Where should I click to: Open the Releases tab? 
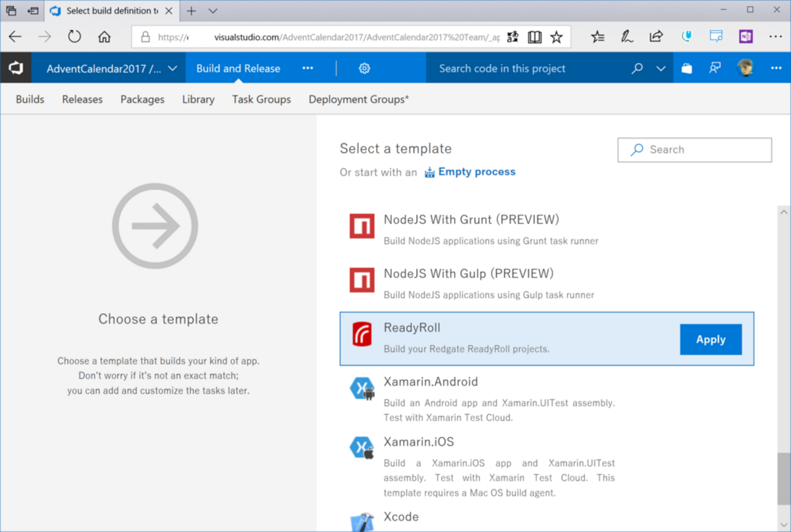82,99
